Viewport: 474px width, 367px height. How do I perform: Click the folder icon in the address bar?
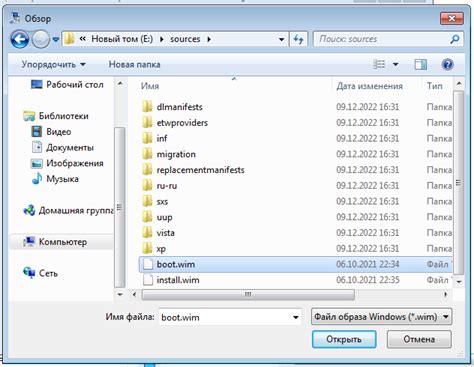click(x=69, y=39)
